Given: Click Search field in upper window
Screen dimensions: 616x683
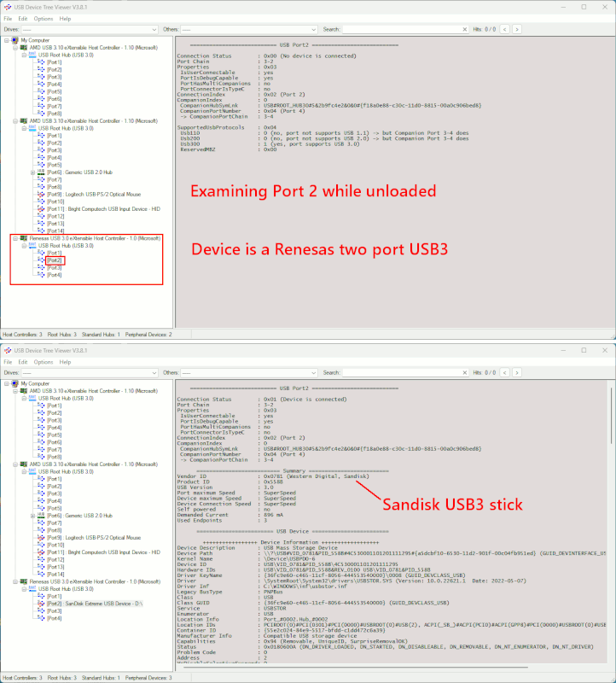Looking at the screenshot, I should tap(401, 29).
